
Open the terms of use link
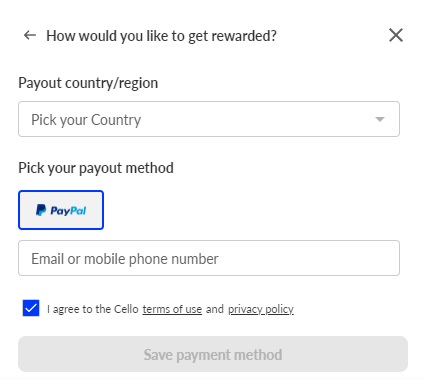point(172,309)
